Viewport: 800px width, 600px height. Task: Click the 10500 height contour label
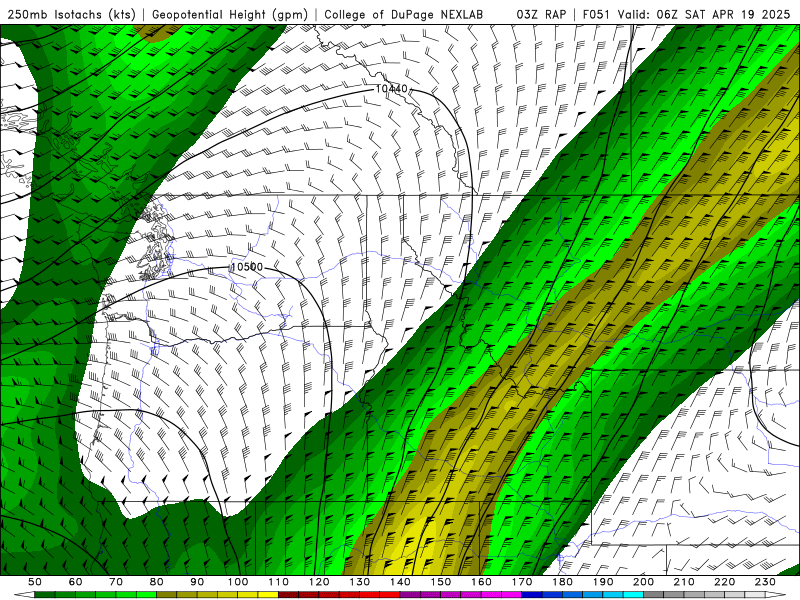point(246,267)
